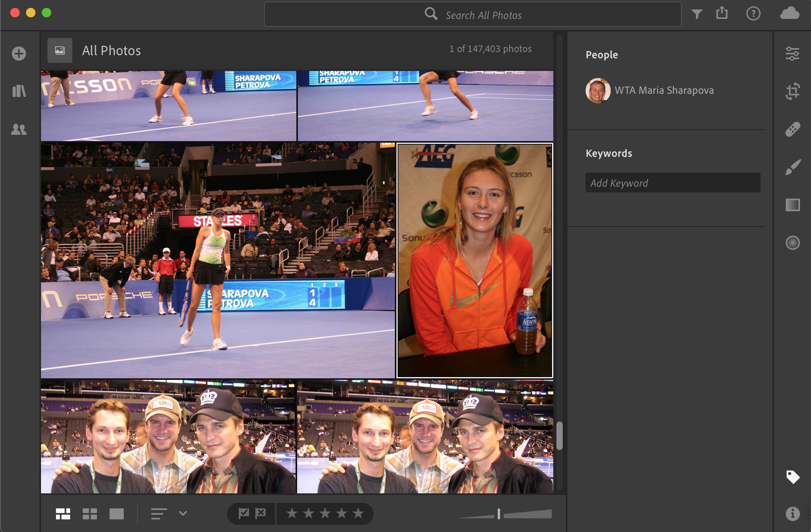
Task: Open the Help question mark icon
Action: pyautogui.click(x=753, y=14)
